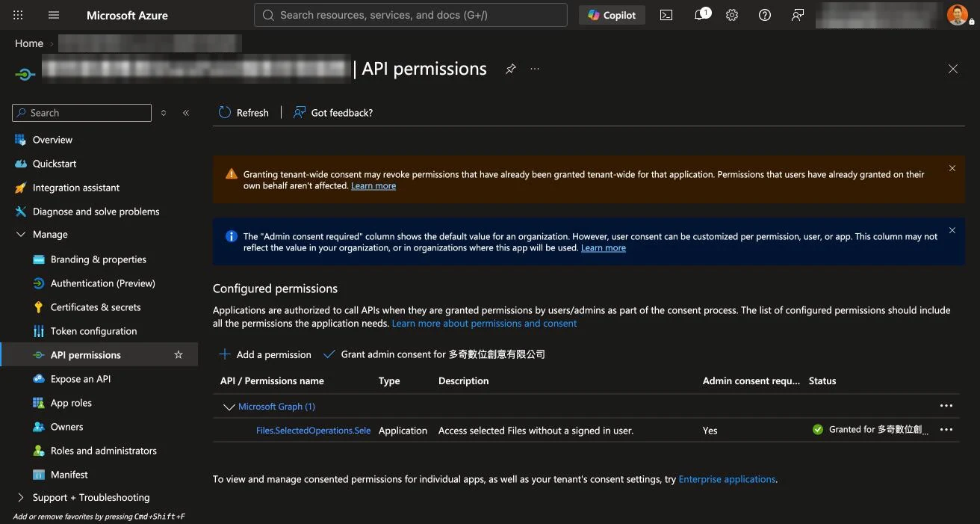Open App roles
Viewport: 980px width, 524px height.
pos(71,403)
